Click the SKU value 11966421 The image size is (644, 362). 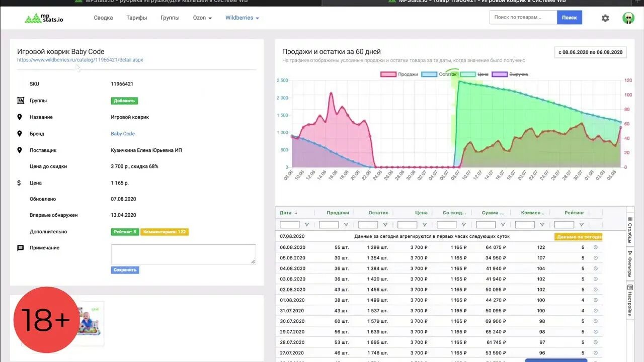coord(122,84)
